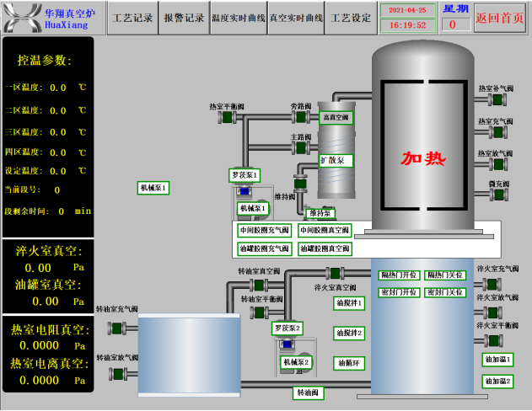
Task: Open the 报警记录 alarm log tab
Action: (x=184, y=18)
